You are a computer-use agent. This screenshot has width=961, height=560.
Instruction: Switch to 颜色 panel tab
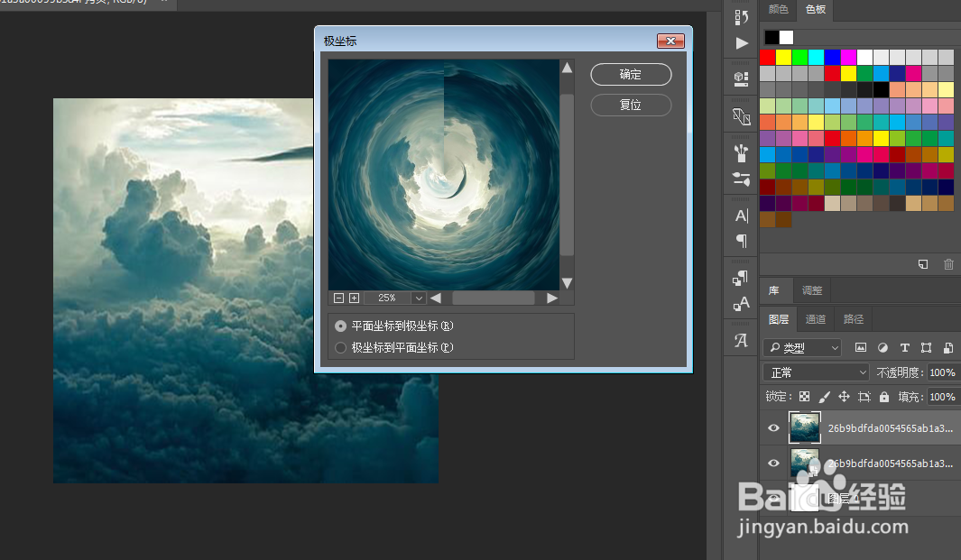pos(779,9)
